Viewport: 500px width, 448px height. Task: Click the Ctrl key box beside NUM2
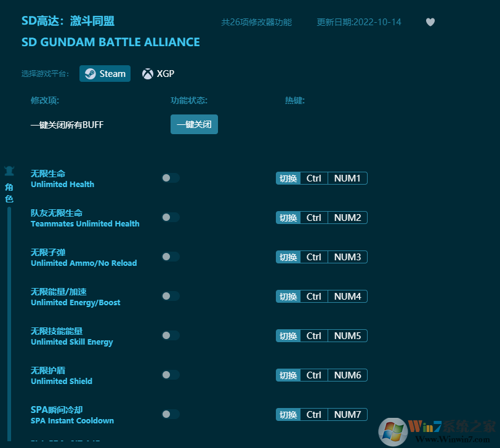(x=314, y=218)
